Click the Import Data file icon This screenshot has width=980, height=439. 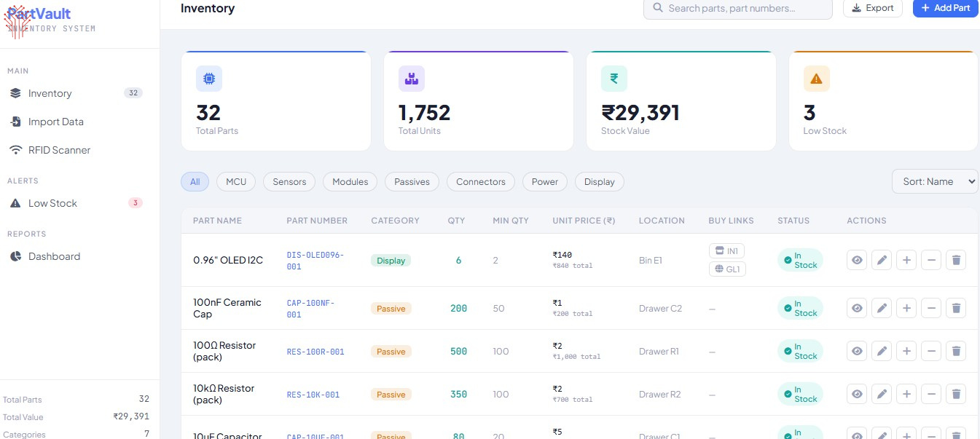[15, 122]
